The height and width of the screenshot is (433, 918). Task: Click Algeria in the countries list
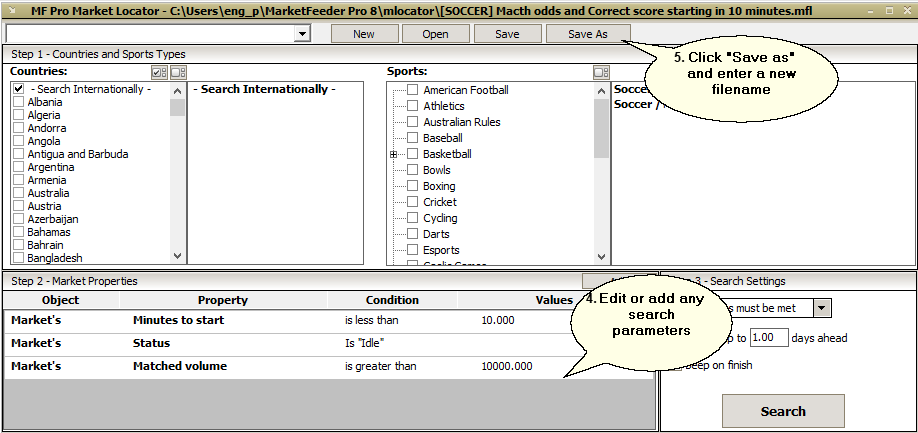(x=44, y=115)
